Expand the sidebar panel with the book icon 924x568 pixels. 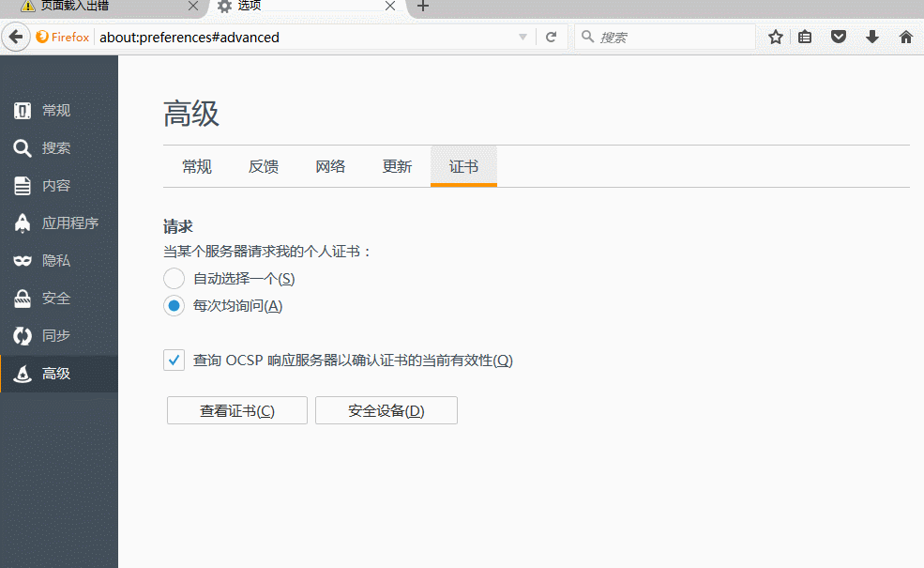(805, 37)
